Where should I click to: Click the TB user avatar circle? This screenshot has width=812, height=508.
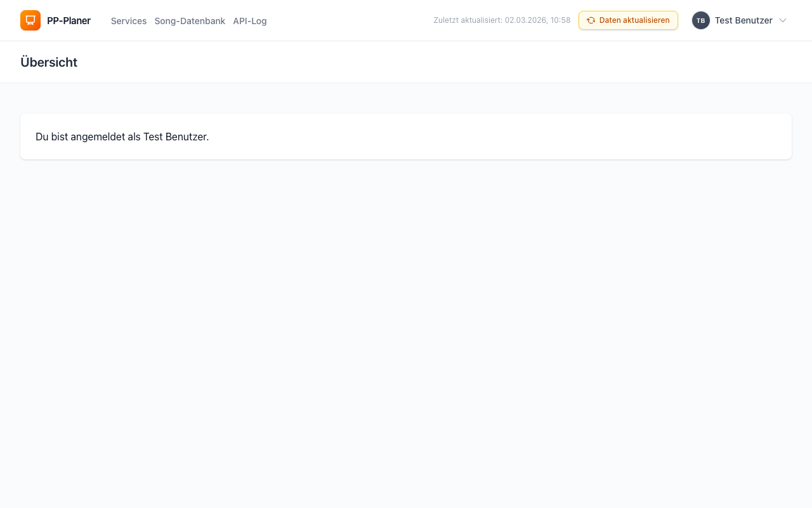click(700, 20)
